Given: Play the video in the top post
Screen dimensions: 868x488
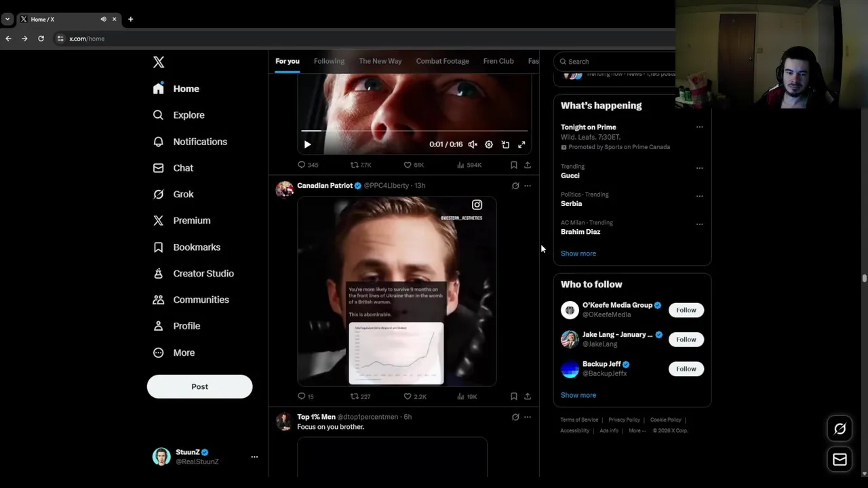Looking at the screenshot, I should pos(307,144).
